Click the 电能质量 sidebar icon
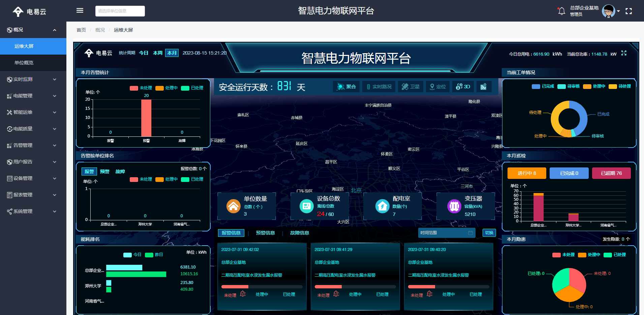The image size is (644, 315). [x=9, y=129]
